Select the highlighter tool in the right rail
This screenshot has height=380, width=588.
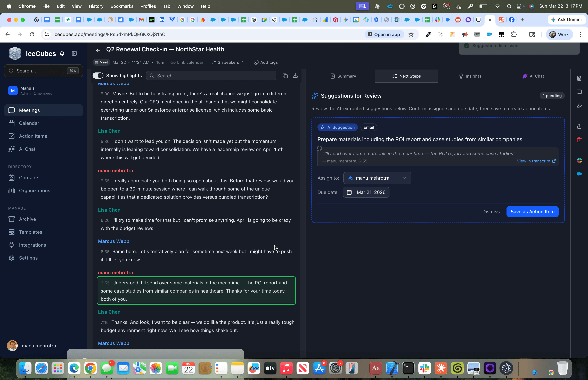click(x=579, y=106)
